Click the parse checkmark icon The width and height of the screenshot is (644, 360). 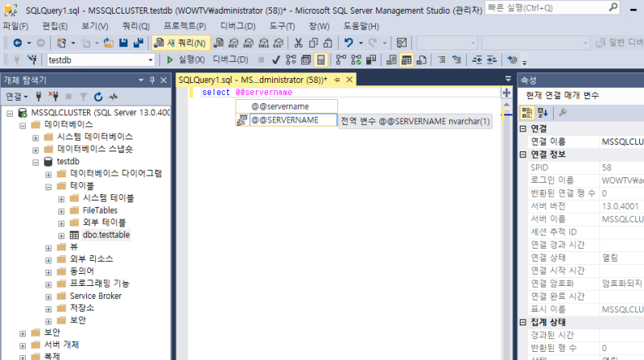point(276,60)
